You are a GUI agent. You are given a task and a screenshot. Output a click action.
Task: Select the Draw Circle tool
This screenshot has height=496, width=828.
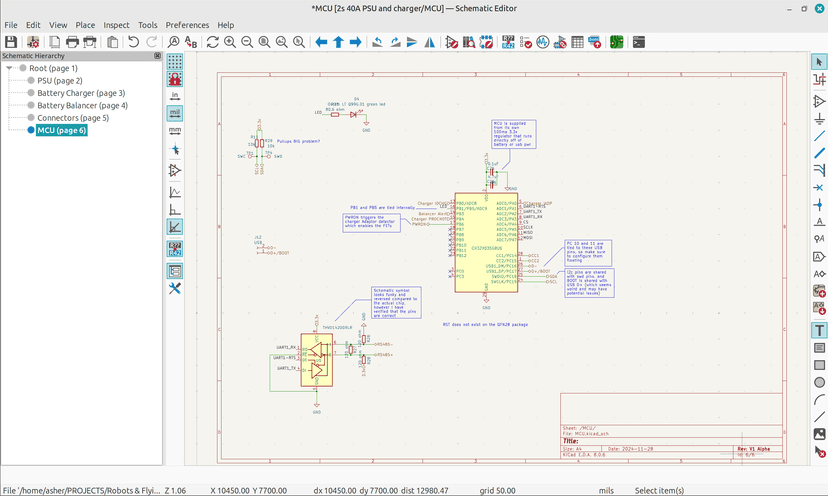(x=819, y=382)
